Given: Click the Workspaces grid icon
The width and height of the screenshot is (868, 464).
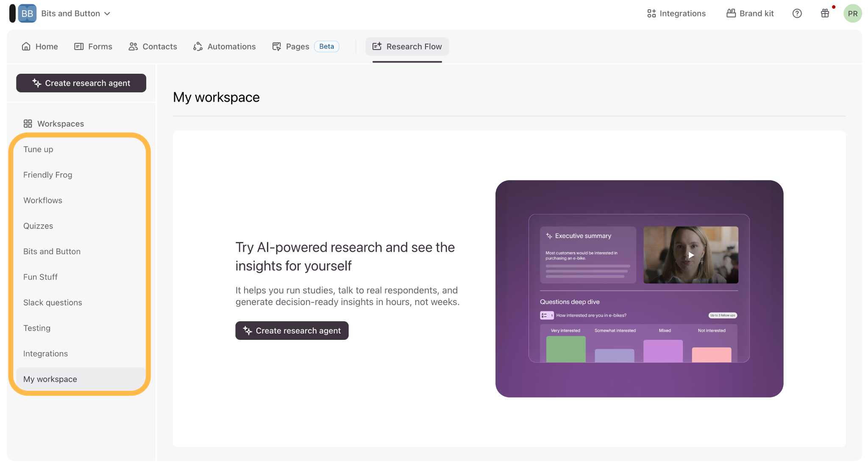Looking at the screenshot, I should (28, 124).
